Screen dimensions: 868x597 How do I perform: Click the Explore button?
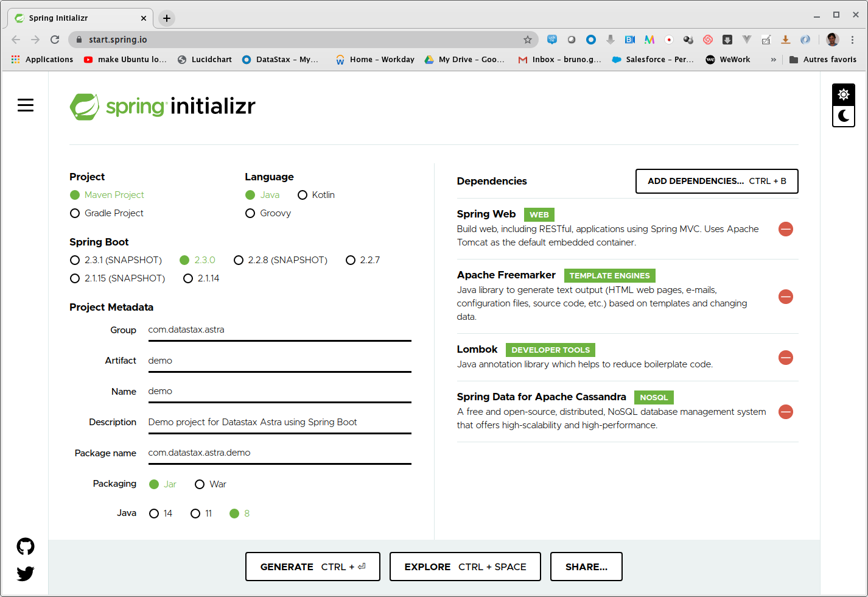tap(465, 567)
